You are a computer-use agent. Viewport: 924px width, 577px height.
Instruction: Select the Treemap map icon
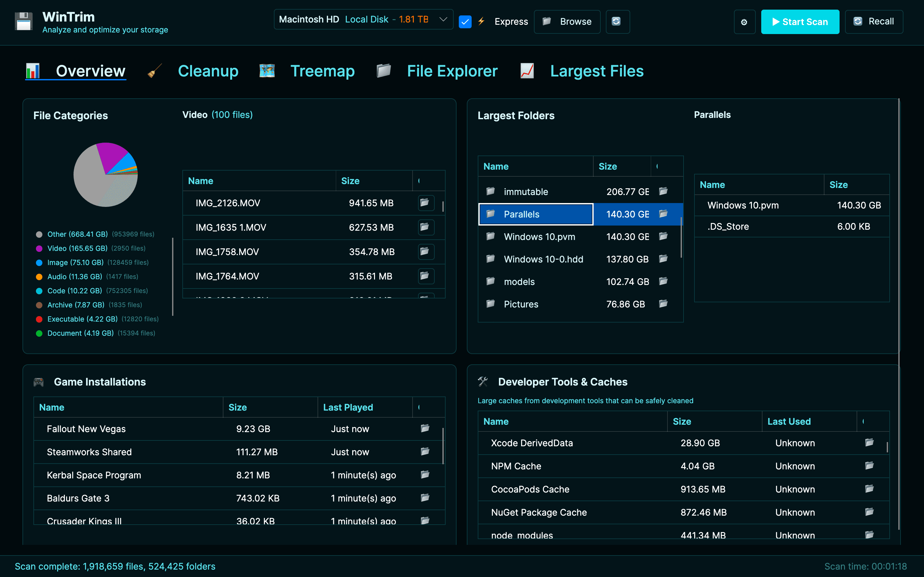click(x=267, y=71)
